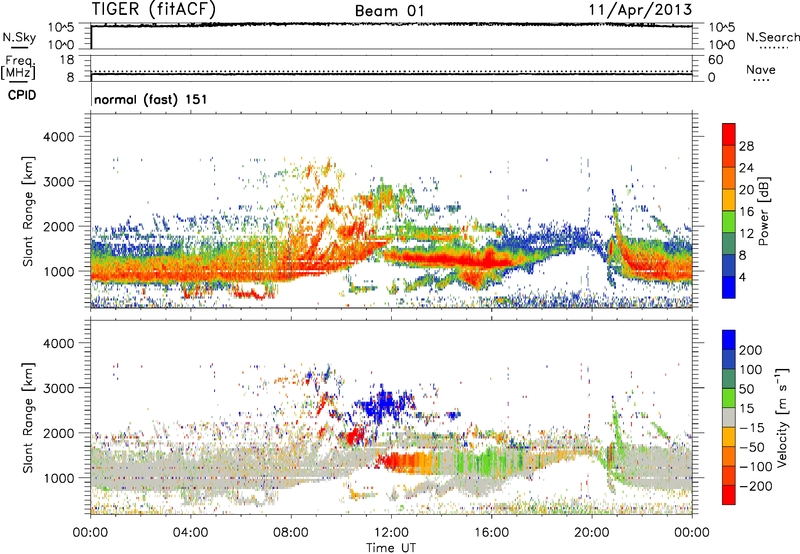Click the frequency trace in the Freq. panel
The width and height of the screenshot is (800, 554).
tap(391, 74)
